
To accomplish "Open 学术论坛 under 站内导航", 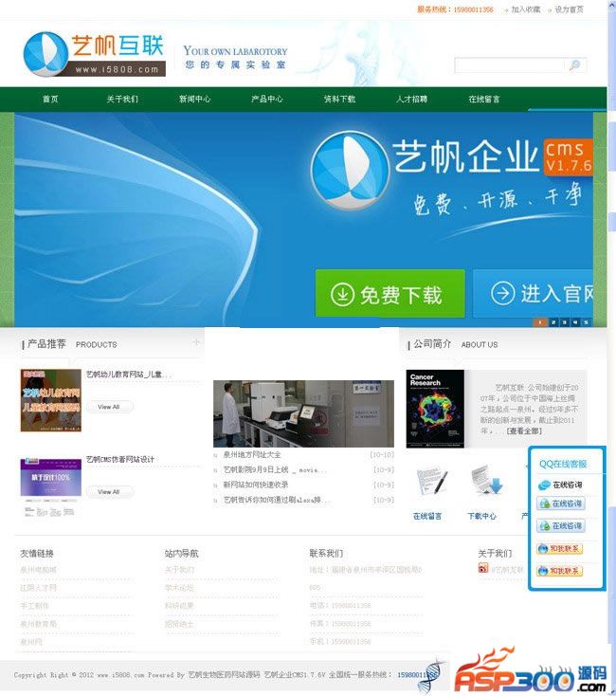I will pos(180,588).
